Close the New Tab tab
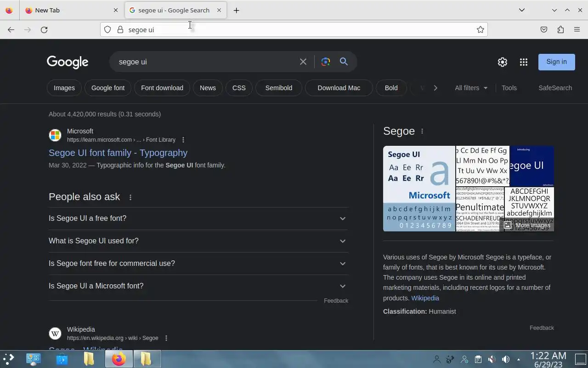588x368 pixels. (116, 10)
